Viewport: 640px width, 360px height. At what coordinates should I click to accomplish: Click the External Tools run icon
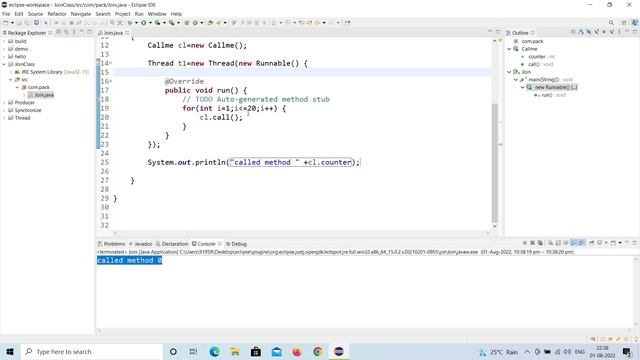[x=172, y=23]
